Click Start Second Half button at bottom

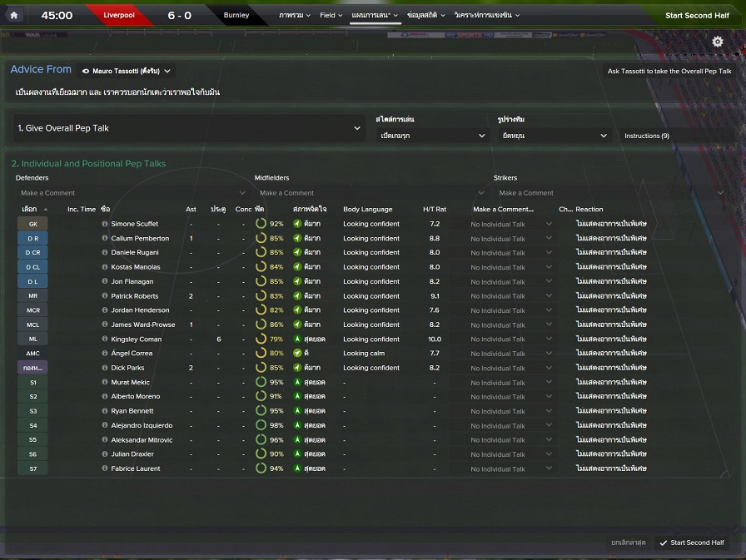(x=692, y=543)
